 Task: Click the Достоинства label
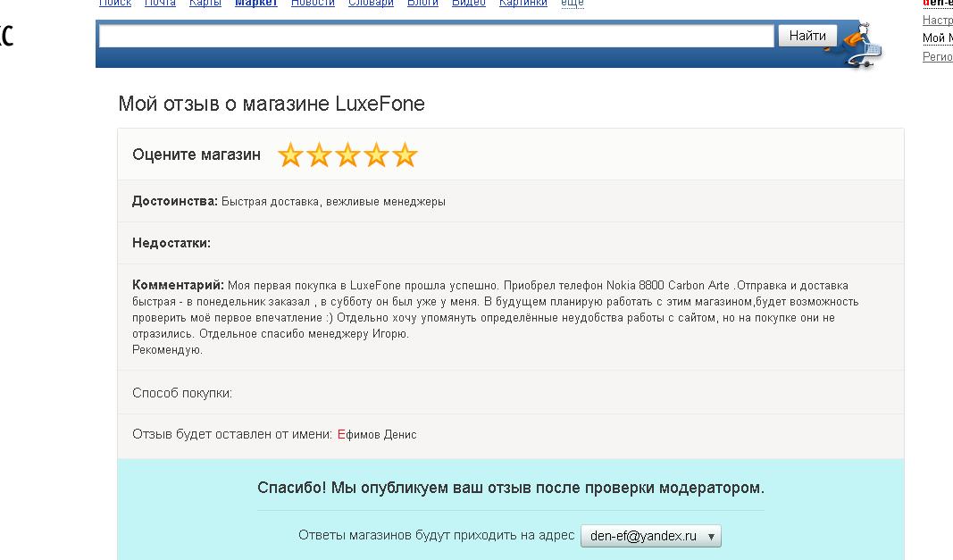click(x=174, y=201)
